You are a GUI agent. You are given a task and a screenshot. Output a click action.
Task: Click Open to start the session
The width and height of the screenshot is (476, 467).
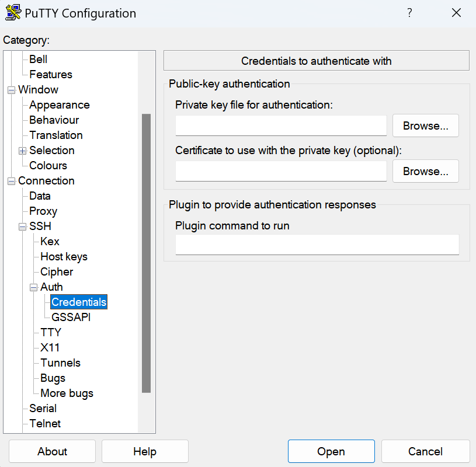point(331,451)
